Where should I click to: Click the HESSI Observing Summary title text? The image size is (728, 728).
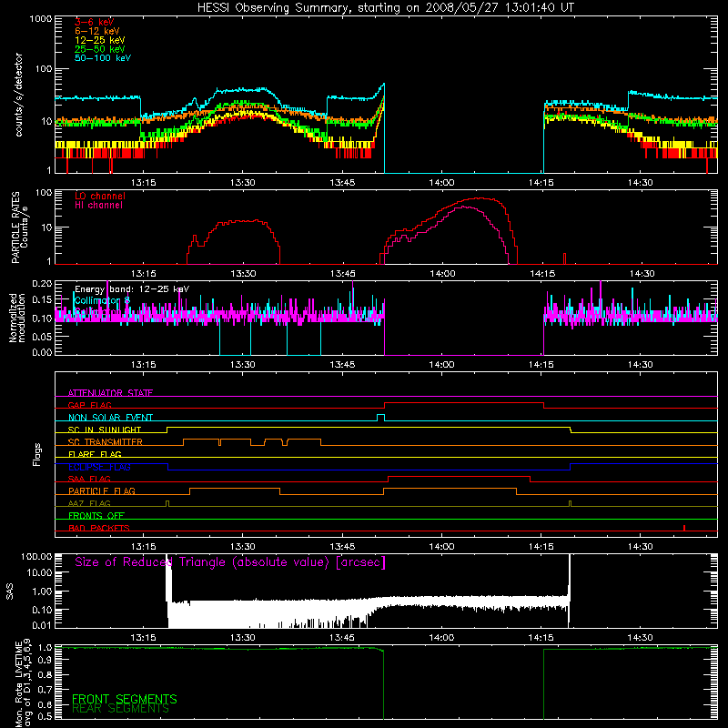385,7
